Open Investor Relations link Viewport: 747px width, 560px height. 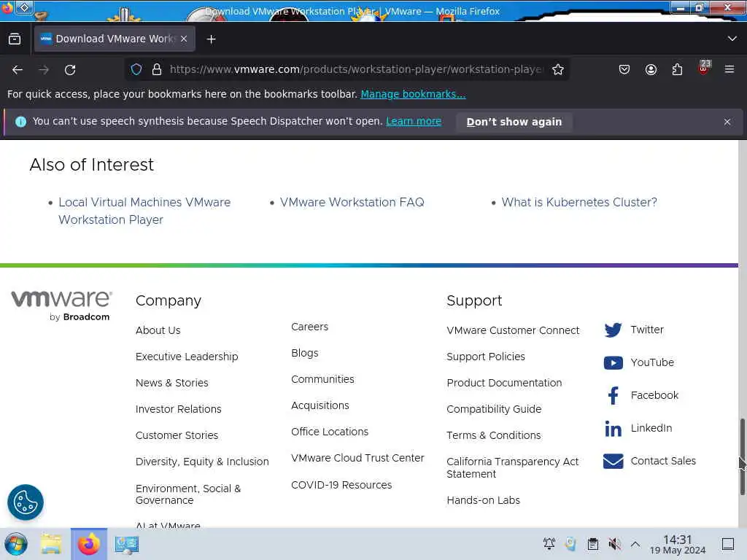pyautogui.click(x=179, y=409)
